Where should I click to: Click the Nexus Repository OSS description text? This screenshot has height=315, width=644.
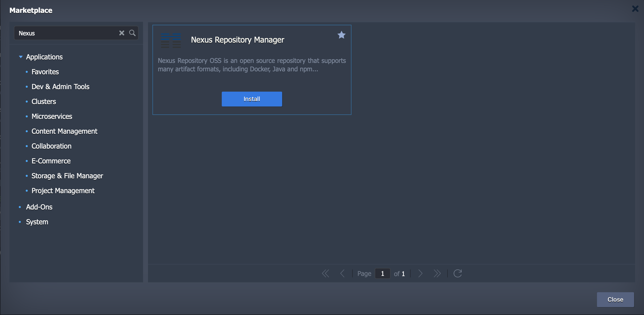pos(252,65)
